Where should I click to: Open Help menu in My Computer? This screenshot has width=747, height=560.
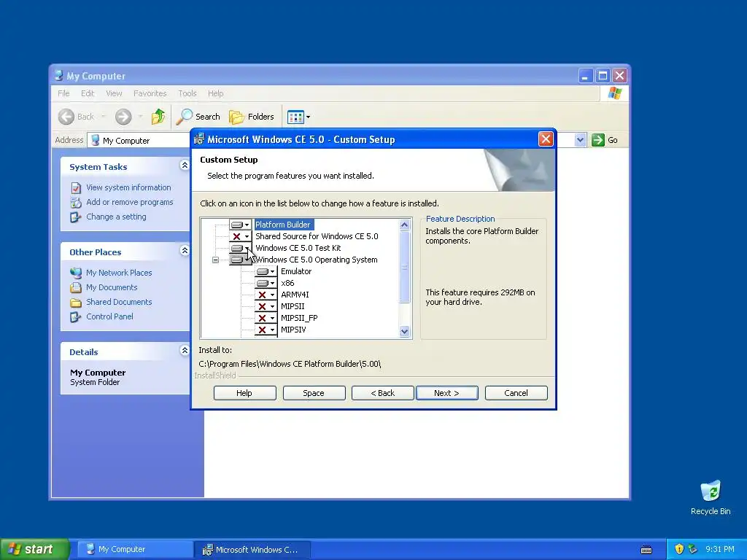point(215,93)
